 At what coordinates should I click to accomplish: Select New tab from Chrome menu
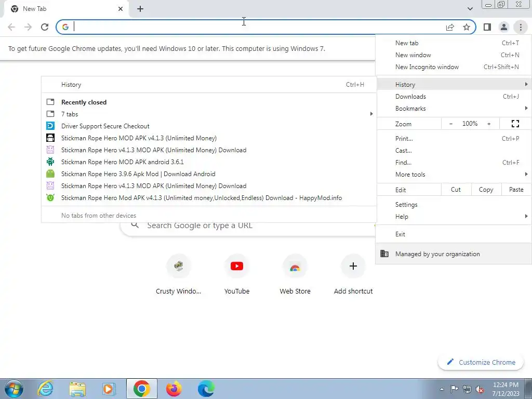454,43
